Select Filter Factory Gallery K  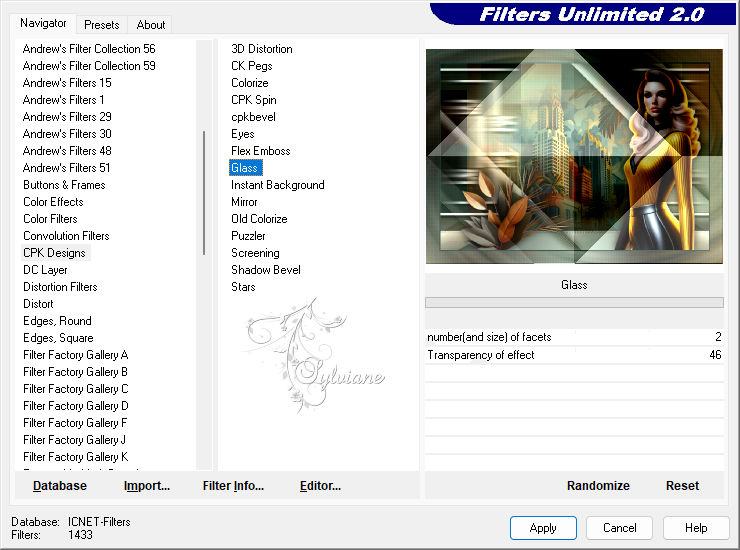(x=76, y=457)
